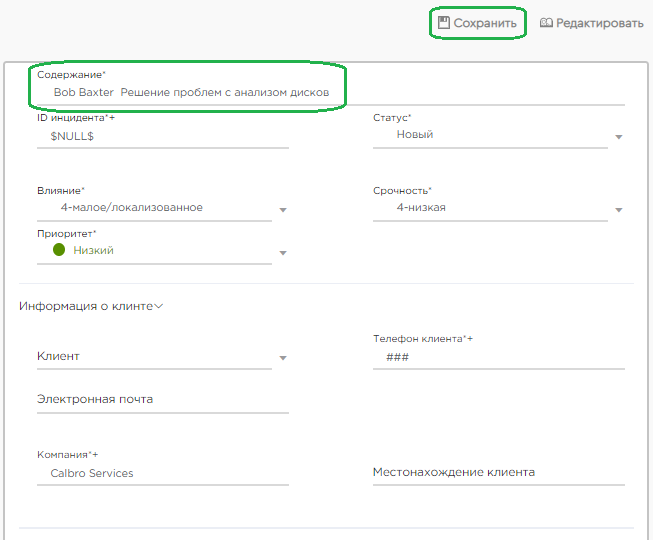Open the Приоритет dropdown arrow

point(283,253)
